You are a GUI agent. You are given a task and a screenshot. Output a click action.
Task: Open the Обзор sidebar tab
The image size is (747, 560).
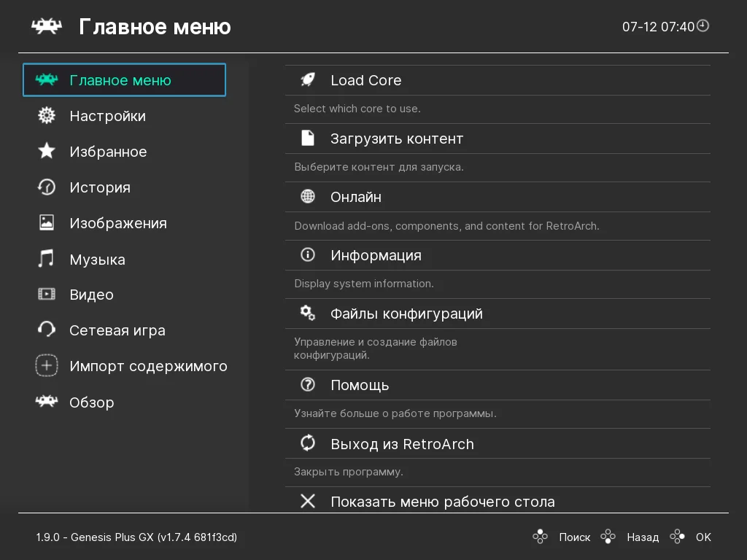point(91,402)
